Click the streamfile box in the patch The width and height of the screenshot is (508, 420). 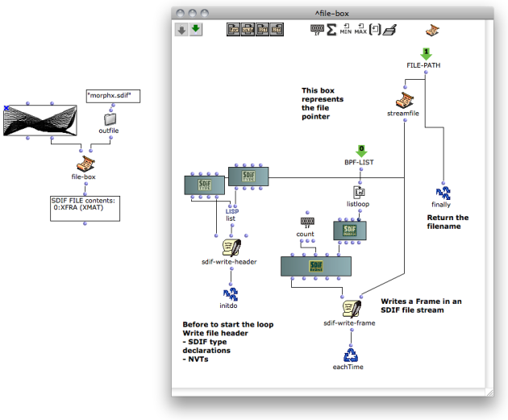point(404,101)
